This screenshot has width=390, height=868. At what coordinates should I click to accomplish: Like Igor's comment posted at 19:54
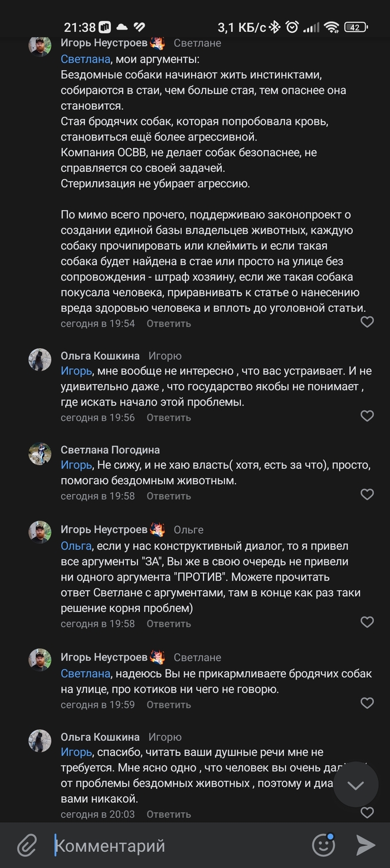point(367,322)
